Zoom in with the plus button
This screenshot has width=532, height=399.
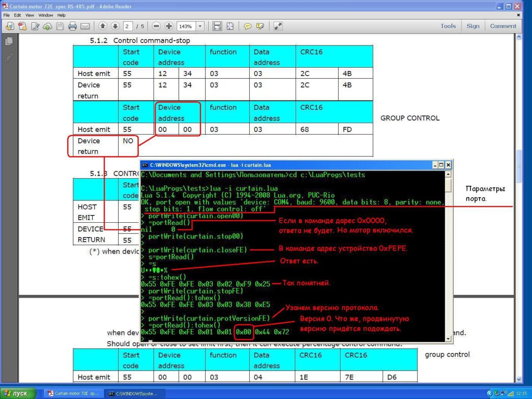(169, 26)
